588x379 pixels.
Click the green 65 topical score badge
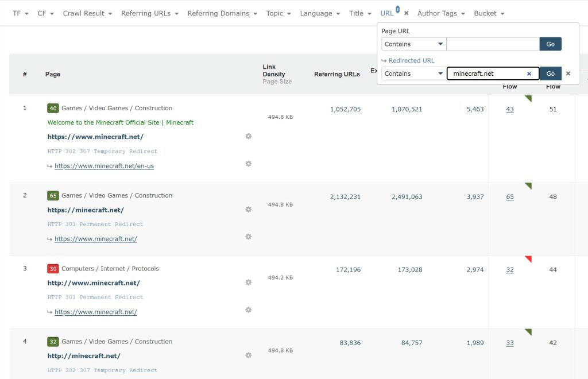[x=53, y=196]
